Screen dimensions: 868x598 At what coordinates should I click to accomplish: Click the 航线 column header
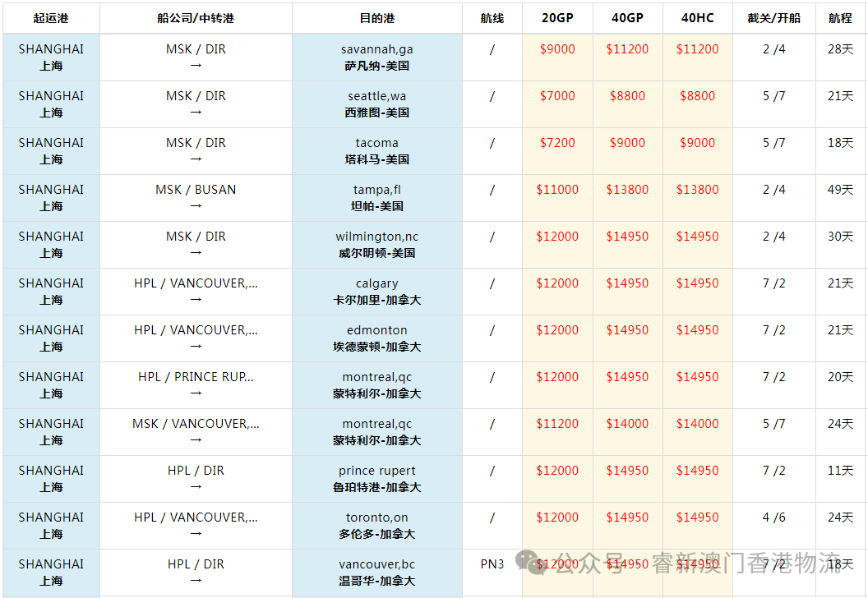click(492, 18)
